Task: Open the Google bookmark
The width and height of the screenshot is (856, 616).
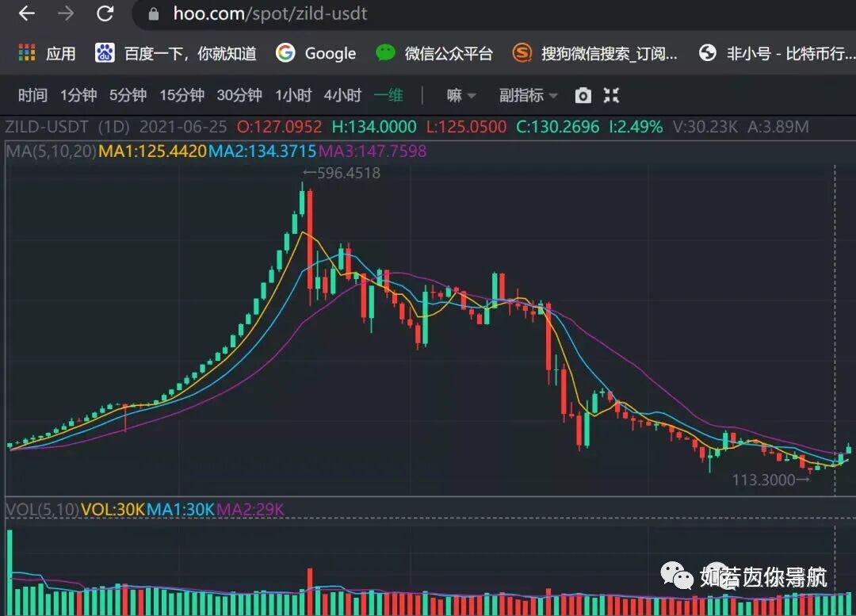Action: tap(315, 53)
